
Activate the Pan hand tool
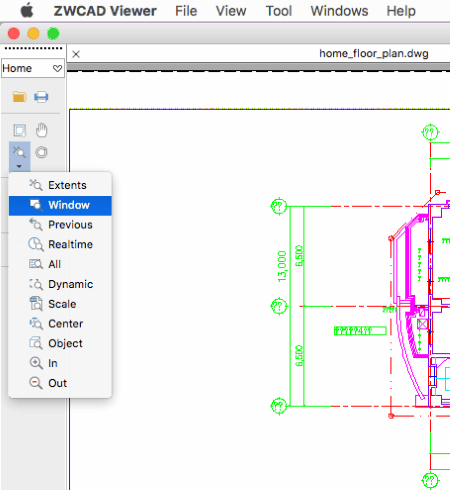tap(41, 130)
